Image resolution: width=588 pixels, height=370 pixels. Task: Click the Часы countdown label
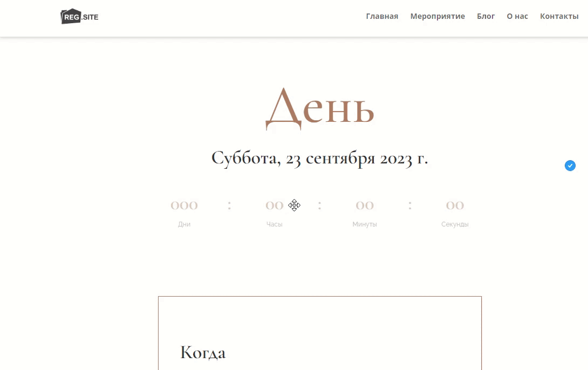275,224
